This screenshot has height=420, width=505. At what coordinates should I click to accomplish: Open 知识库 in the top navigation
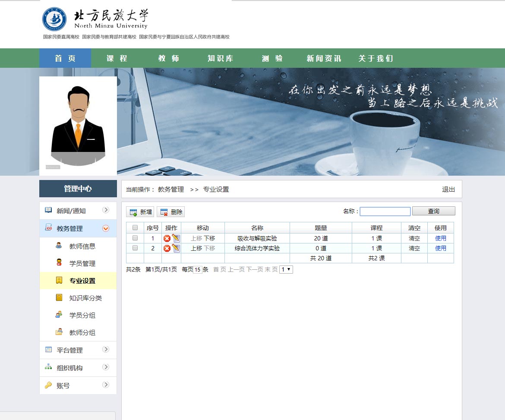(220, 58)
